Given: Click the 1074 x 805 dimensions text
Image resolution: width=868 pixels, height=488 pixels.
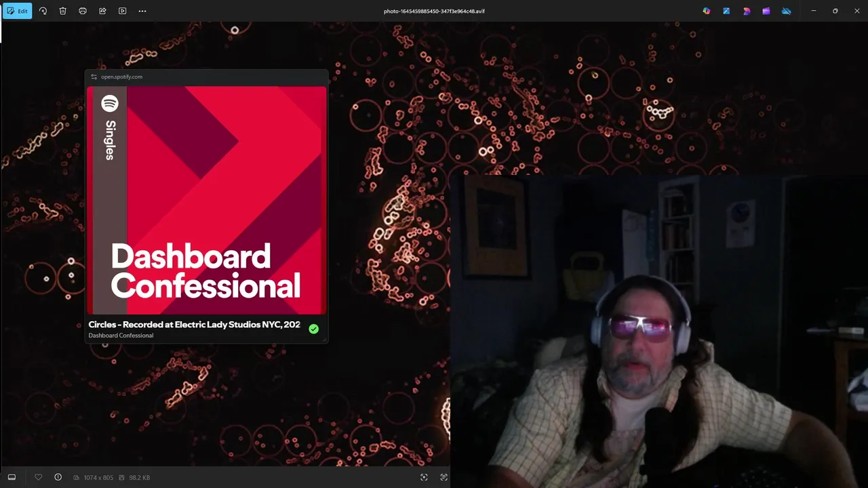Looking at the screenshot, I should click(x=98, y=478).
